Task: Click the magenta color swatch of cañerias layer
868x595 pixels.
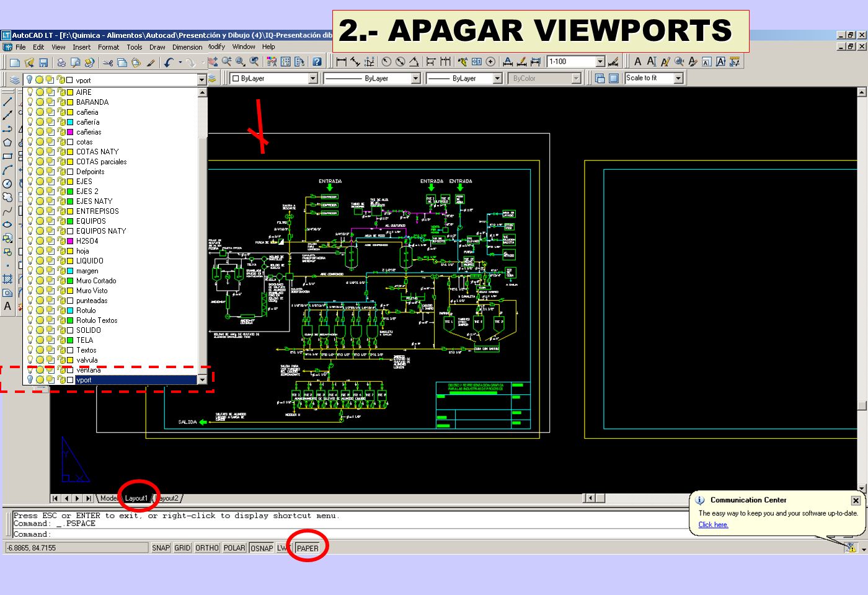Action: point(70,131)
